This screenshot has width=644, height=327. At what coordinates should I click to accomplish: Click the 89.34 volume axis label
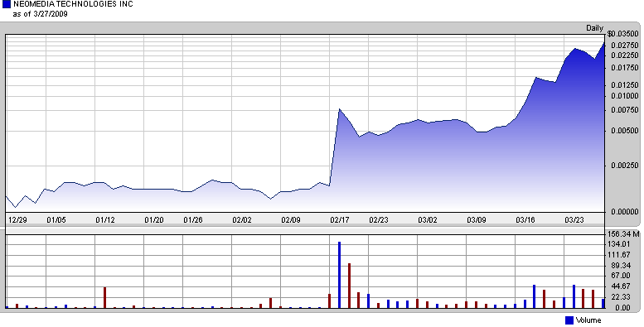pyautogui.click(x=621, y=266)
